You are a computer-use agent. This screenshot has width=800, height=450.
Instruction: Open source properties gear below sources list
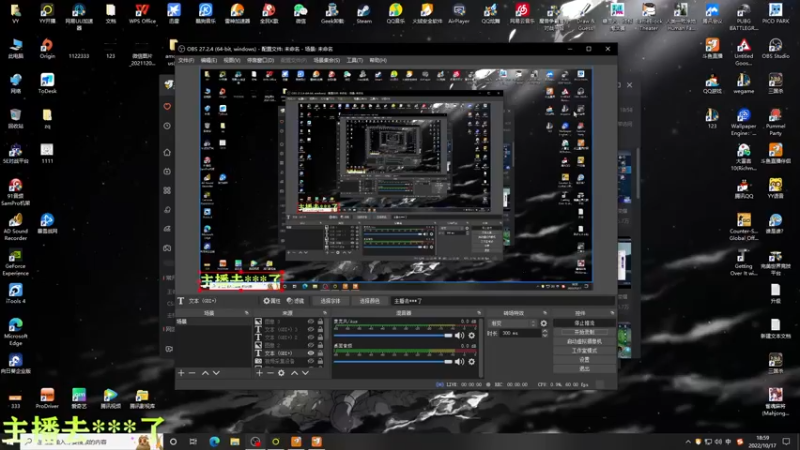(x=281, y=373)
